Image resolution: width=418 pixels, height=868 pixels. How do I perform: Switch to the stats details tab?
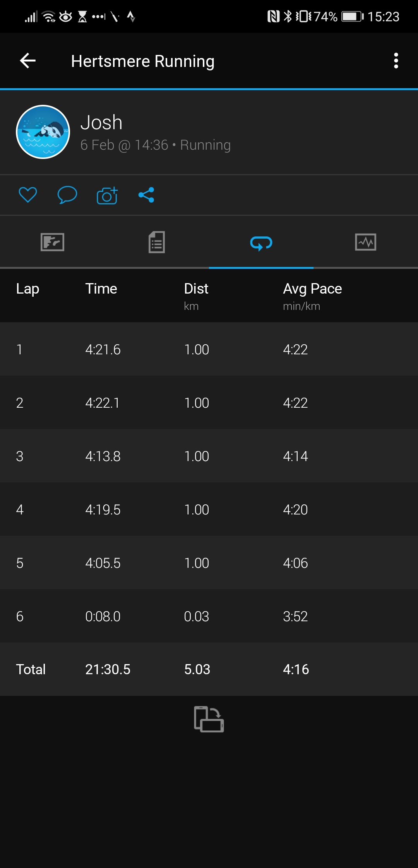(x=157, y=243)
